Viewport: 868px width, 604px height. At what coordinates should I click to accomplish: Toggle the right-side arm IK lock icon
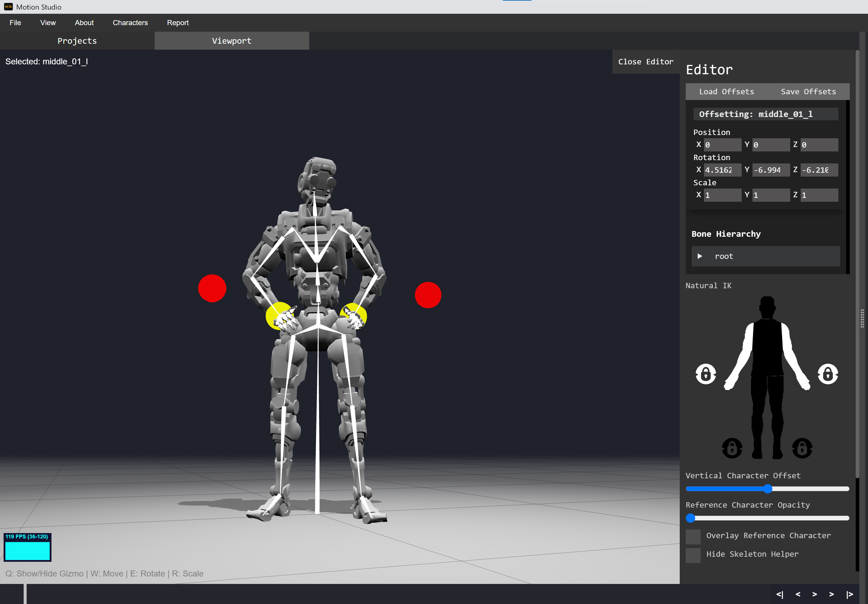[x=828, y=374]
